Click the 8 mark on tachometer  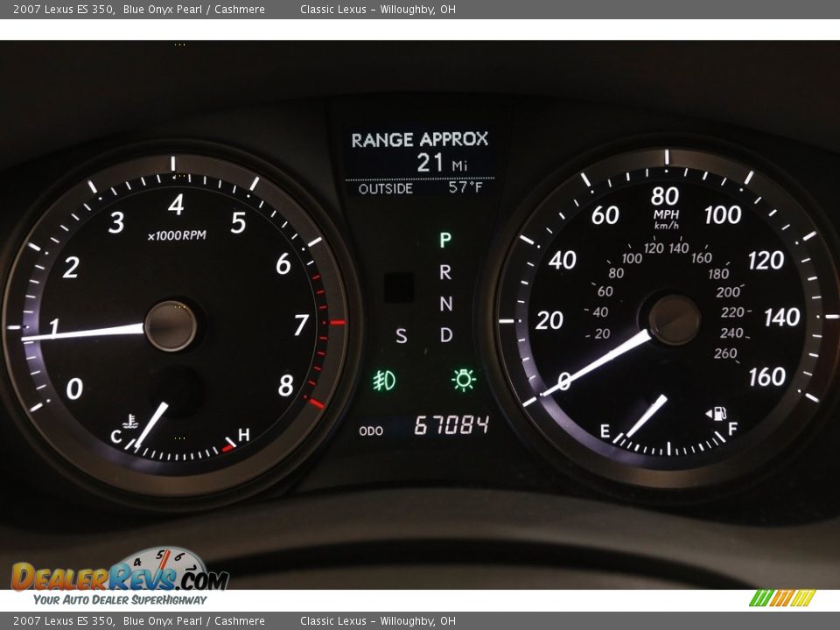pyautogui.click(x=286, y=385)
